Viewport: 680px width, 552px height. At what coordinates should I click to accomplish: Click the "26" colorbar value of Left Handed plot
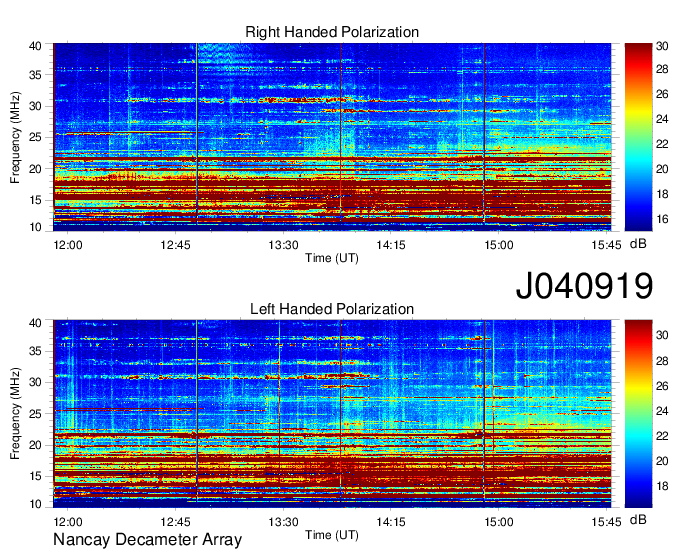coord(662,386)
